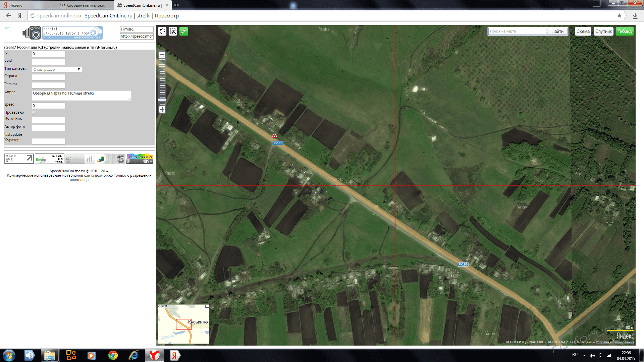
Task: Activate the zoom-to-selection magnifier tool
Action: (x=173, y=32)
